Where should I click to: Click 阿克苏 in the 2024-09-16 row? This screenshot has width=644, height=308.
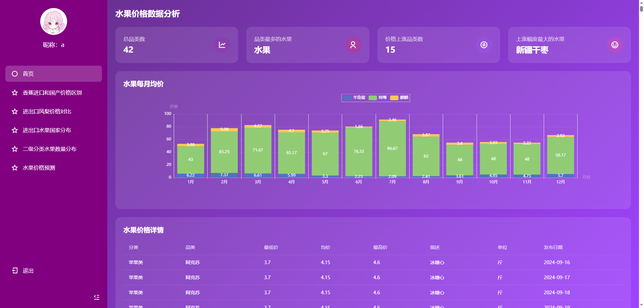(193, 262)
